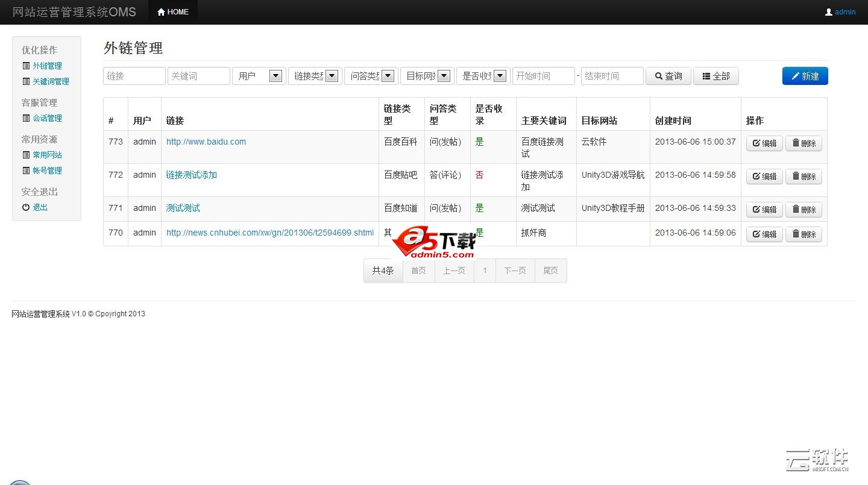Click the admin user icon top right

point(829,12)
